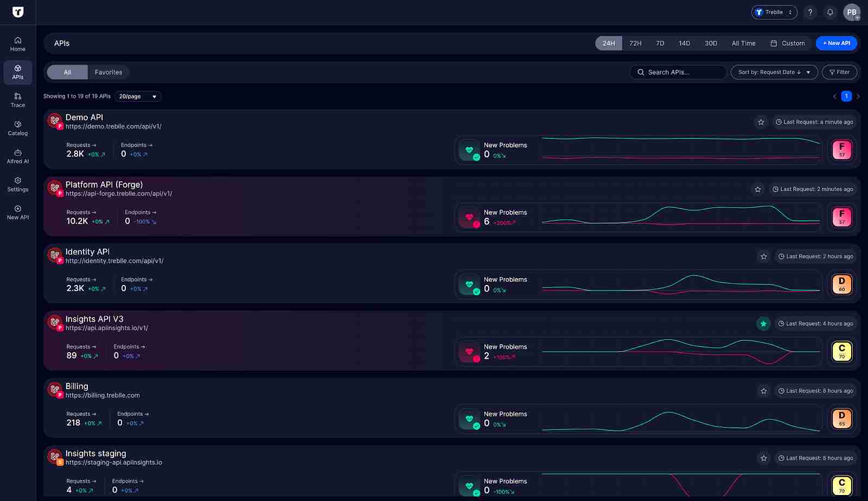
Task: Favorite the Demo API with its star
Action: pos(761,122)
